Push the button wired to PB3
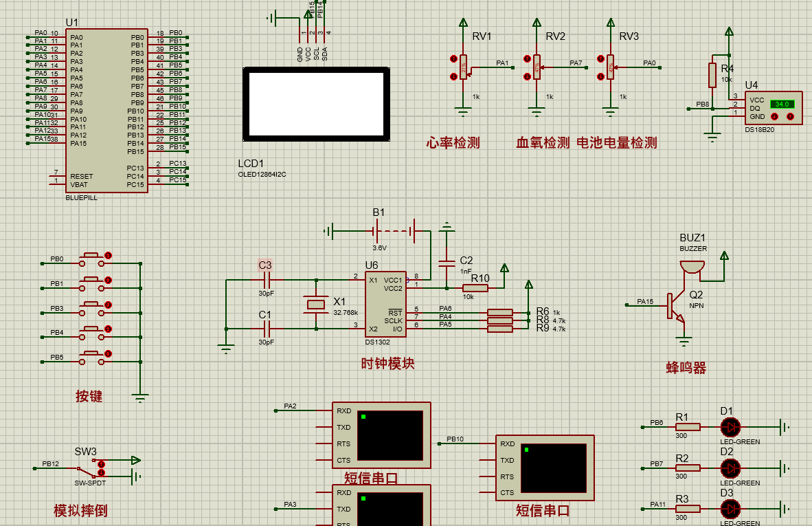The height and width of the screenshot is (526, 812). (x=91, y=309)
